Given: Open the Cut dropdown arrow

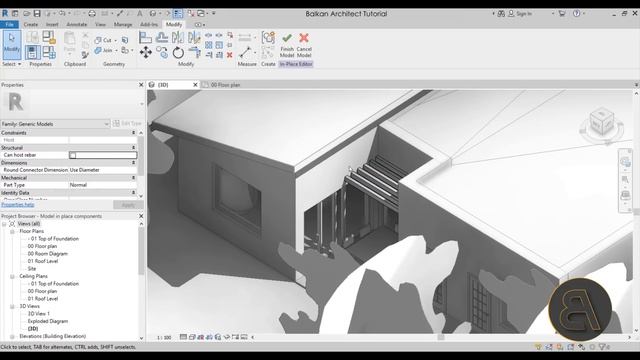Looking at the screenshot, I should pyautogui.click(x=116, y=40).
